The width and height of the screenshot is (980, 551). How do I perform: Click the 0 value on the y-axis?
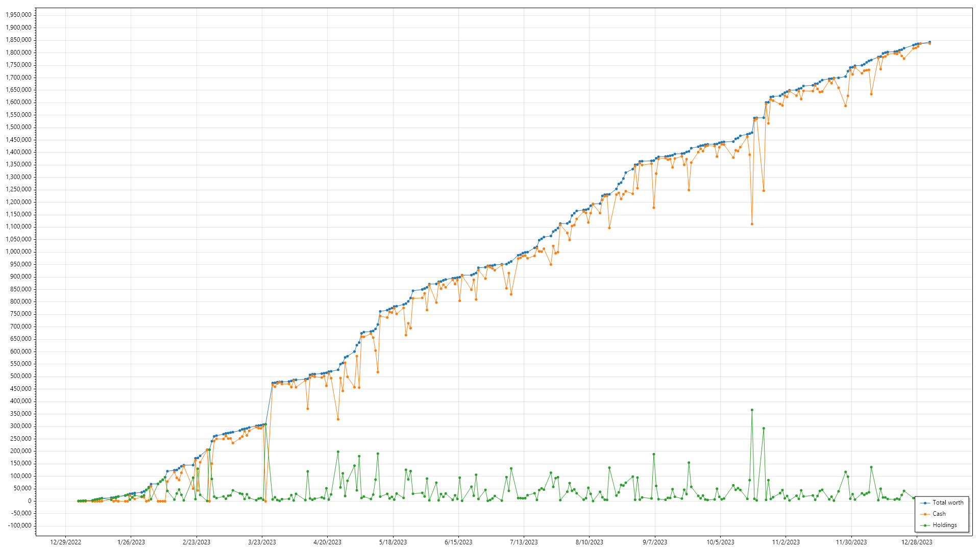point(30,501)
